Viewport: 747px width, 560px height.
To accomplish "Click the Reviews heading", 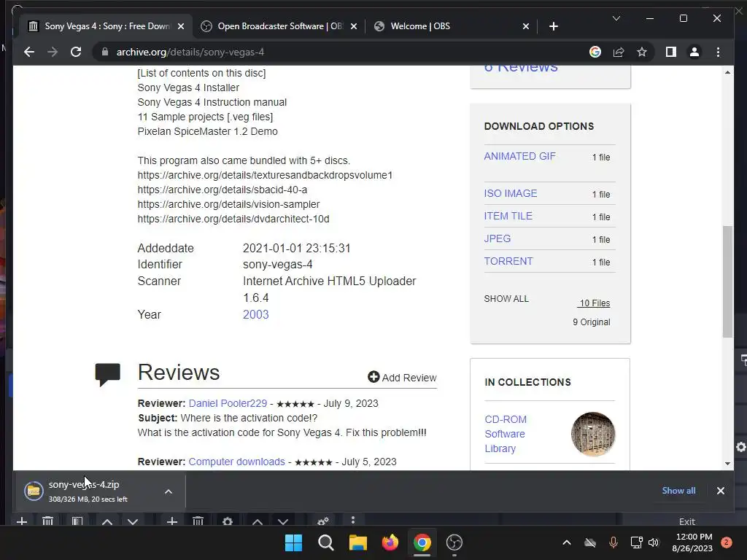I will tap(179, 373).
